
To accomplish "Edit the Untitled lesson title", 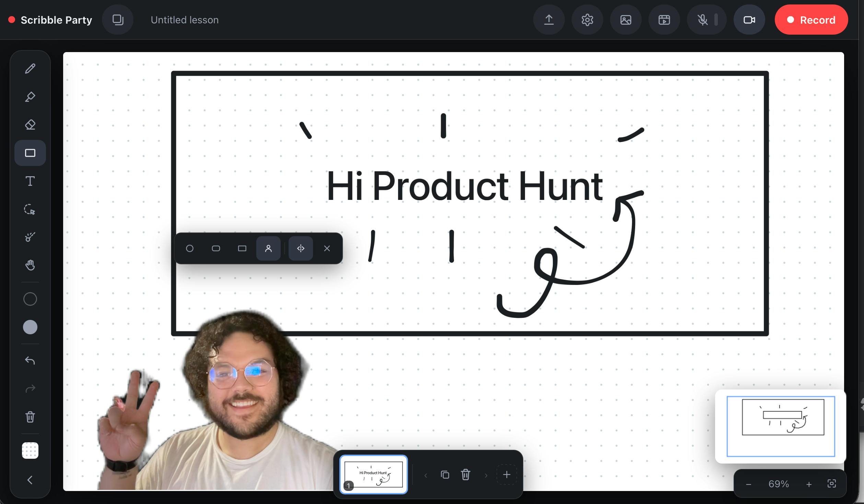I will (185, 20).
